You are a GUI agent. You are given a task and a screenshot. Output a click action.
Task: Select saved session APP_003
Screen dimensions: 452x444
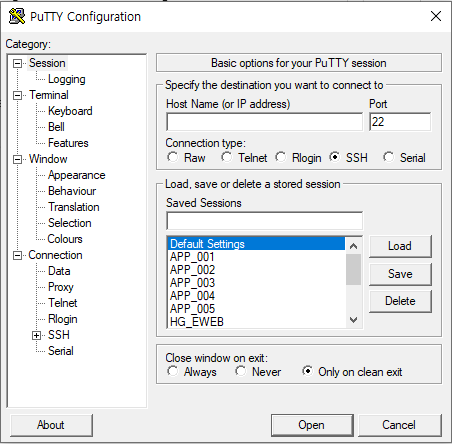pyautogui.click(x=256, y=283)
